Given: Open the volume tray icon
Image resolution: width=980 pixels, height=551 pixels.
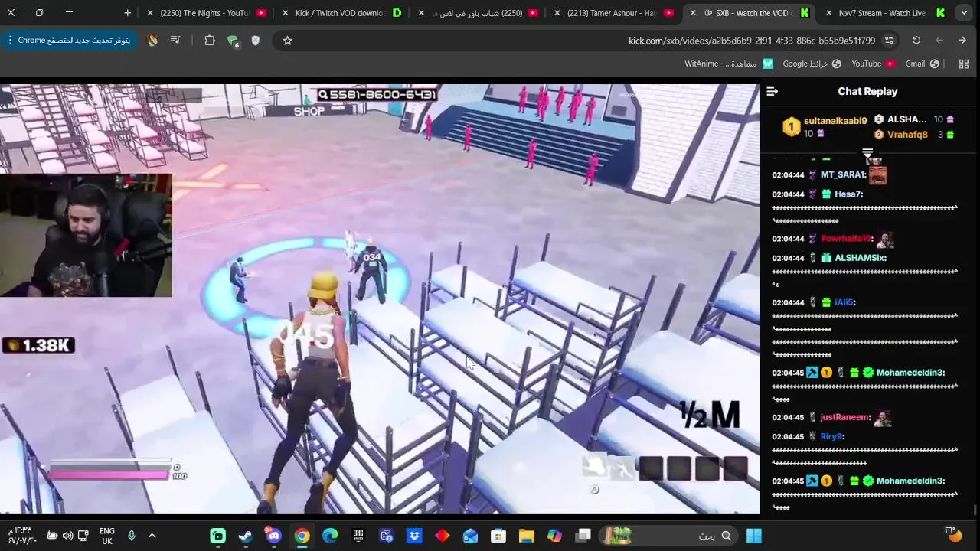Looking at the screenshot, I should pos(67,536).
